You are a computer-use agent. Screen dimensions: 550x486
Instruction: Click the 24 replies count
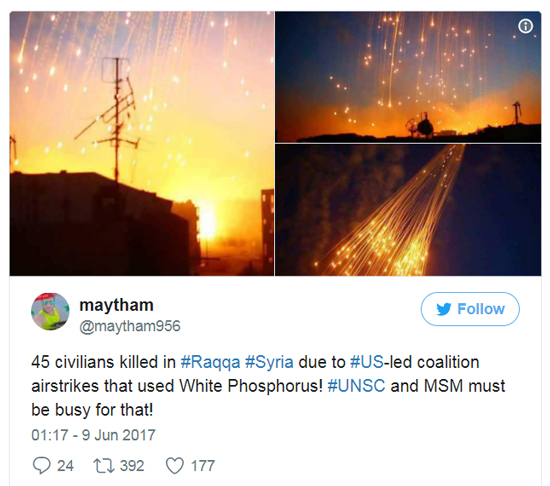pyautogui.click(x=65, y=466)
